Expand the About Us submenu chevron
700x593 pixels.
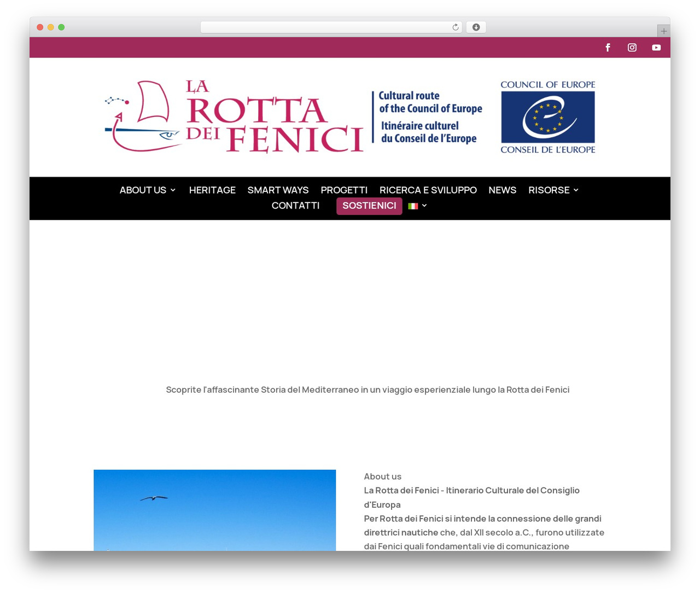pyautogui.click(x=173, y=190)
